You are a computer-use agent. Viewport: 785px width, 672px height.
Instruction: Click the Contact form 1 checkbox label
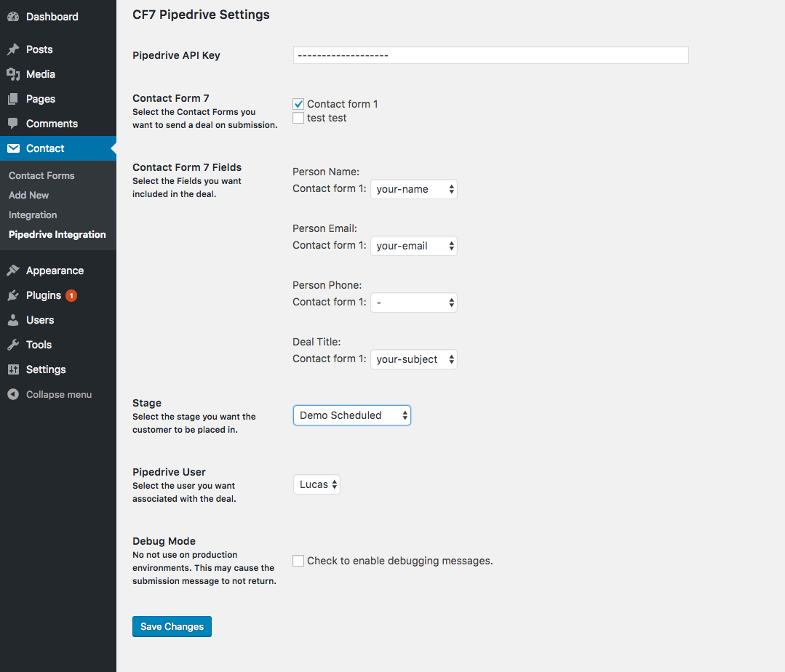click(343, 104)
